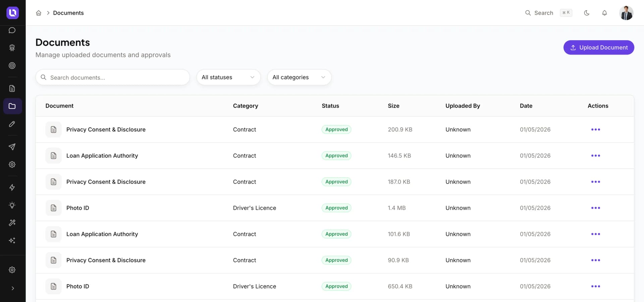Open actions menu for the 1.4 MB Photo ID

tap(596, 208)
